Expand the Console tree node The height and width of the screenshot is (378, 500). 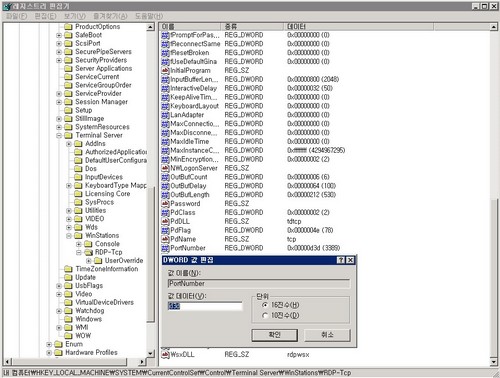[x=79, y=244]
